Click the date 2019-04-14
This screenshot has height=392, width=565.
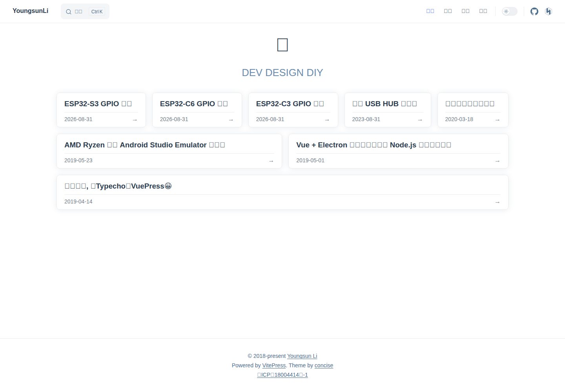click(x=78, y=201)
